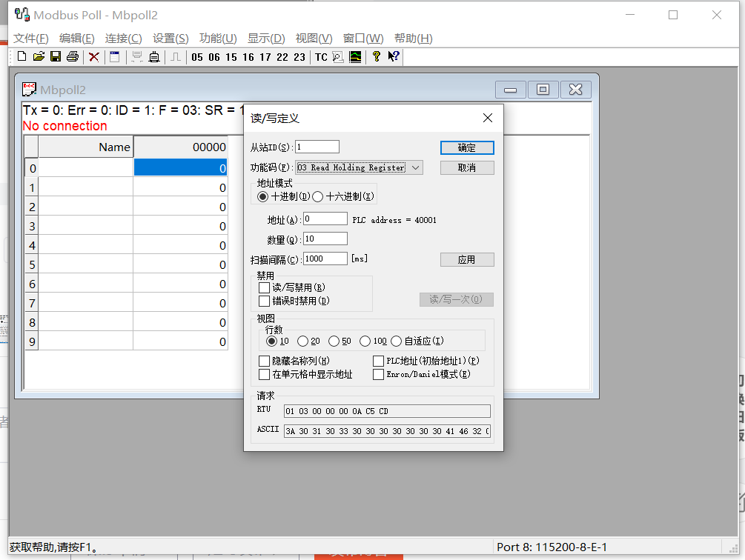Open an existing file via toolbar icon
This screenshot has height=560, width=745.
click(40, 56)
